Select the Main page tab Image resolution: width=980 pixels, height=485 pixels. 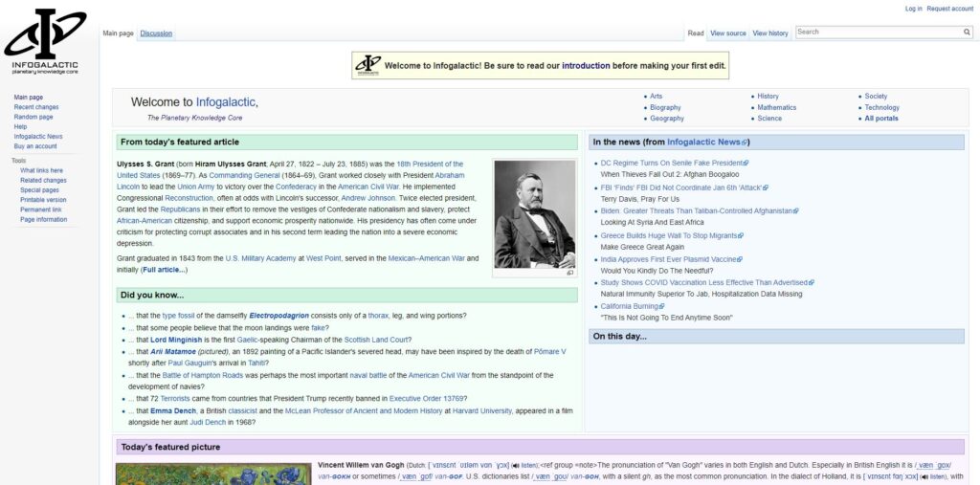coord(118,33)
